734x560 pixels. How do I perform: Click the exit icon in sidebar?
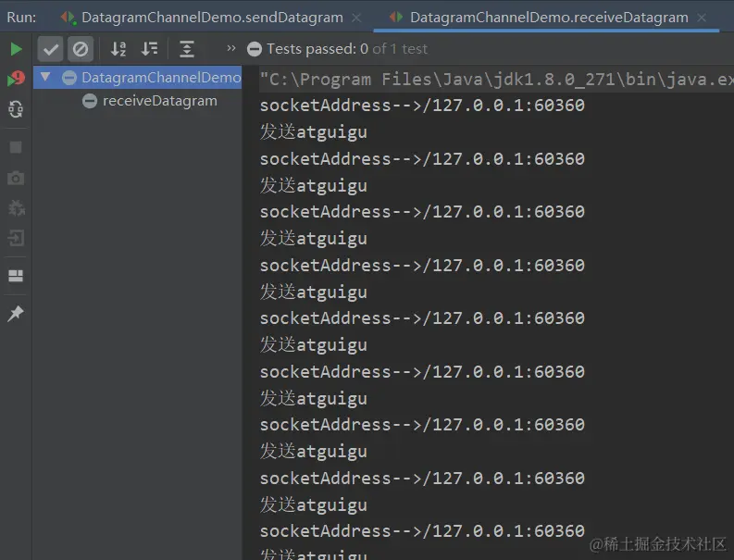[16, 238]
